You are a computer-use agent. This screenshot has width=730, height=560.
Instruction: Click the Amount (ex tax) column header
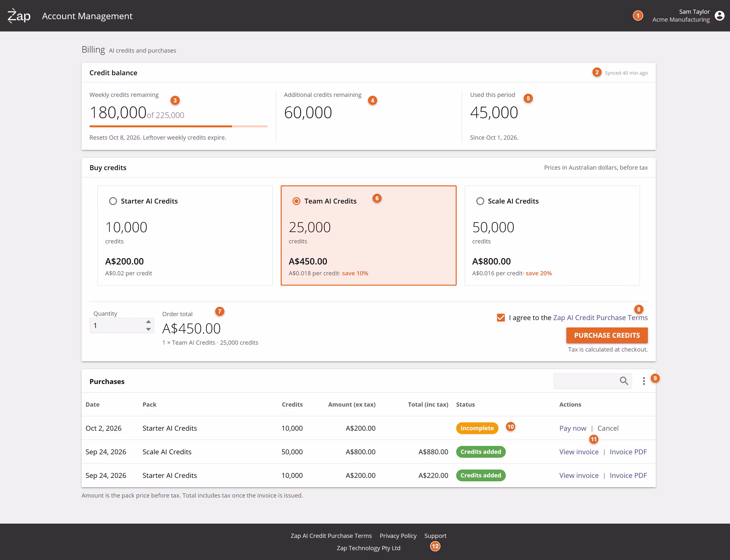[x=352, y=404]
